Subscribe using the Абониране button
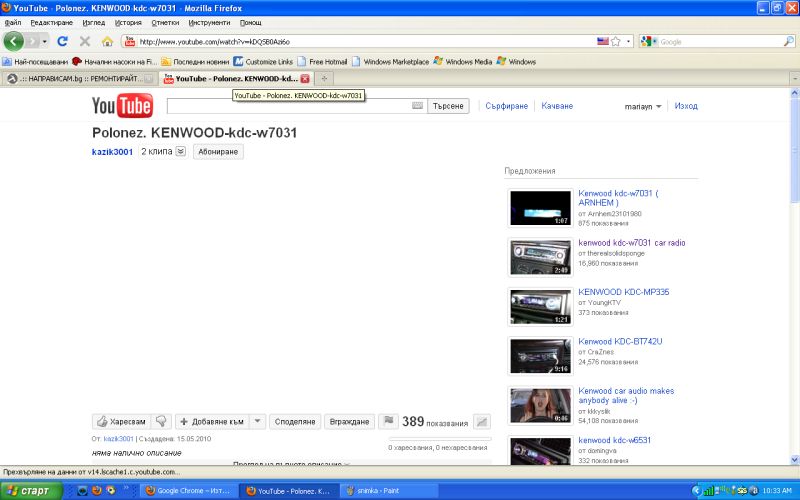The image size is (800, 500). (x=218, y=152)
